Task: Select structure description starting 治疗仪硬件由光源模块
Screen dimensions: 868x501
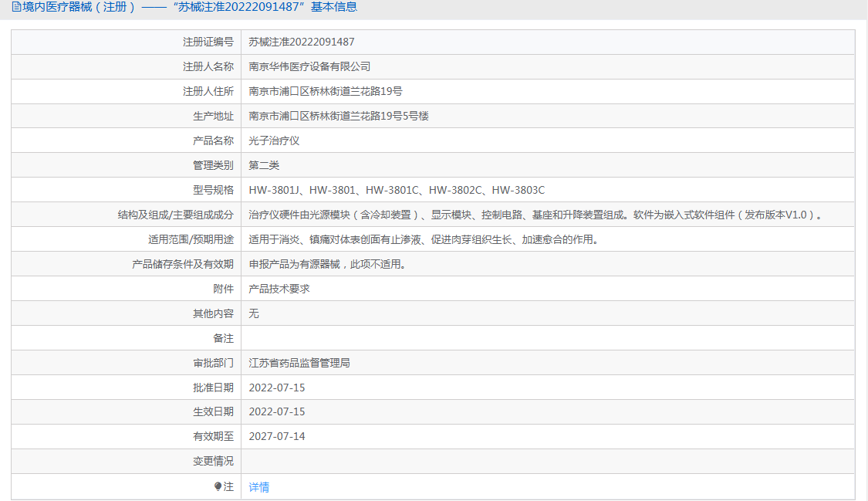Action: coord(536,215)
